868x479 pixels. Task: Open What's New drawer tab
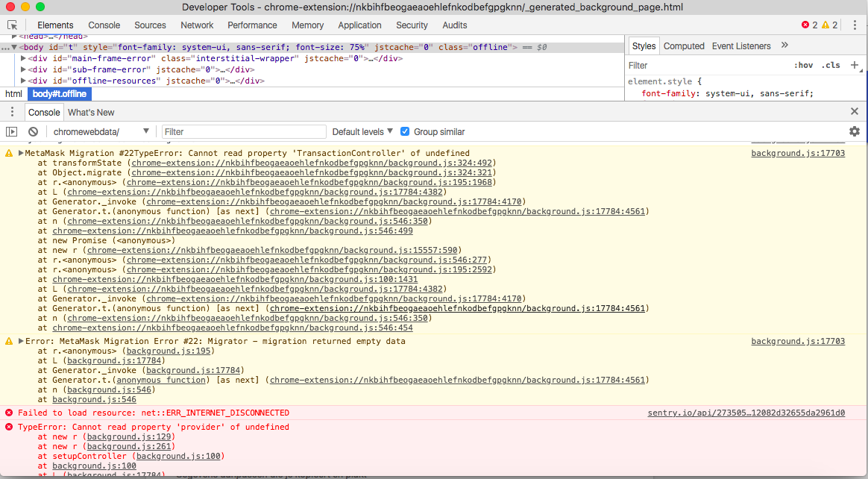point(91,113)
